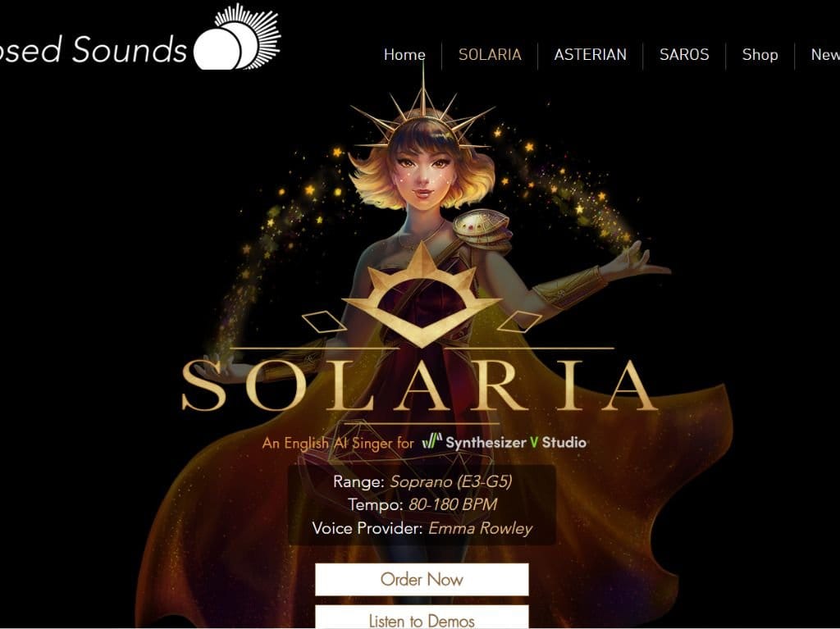Click the Emma Rowley voice provider name

pos(480,529)
